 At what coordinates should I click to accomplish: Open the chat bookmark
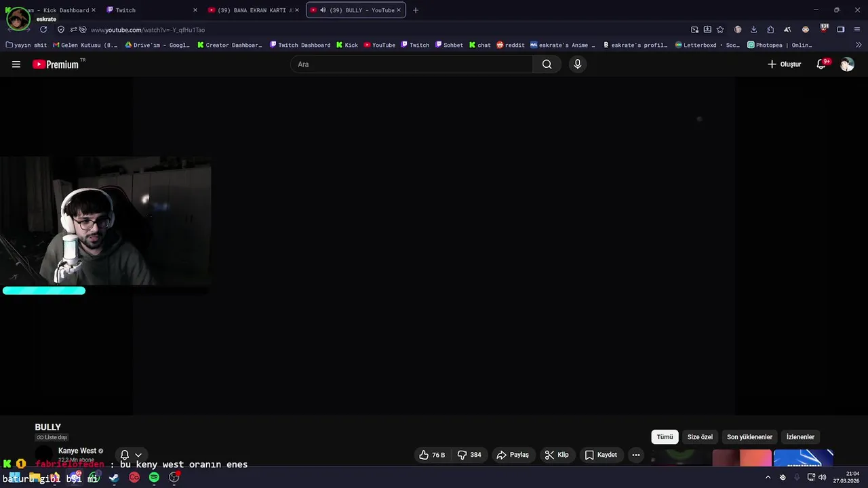480,45
